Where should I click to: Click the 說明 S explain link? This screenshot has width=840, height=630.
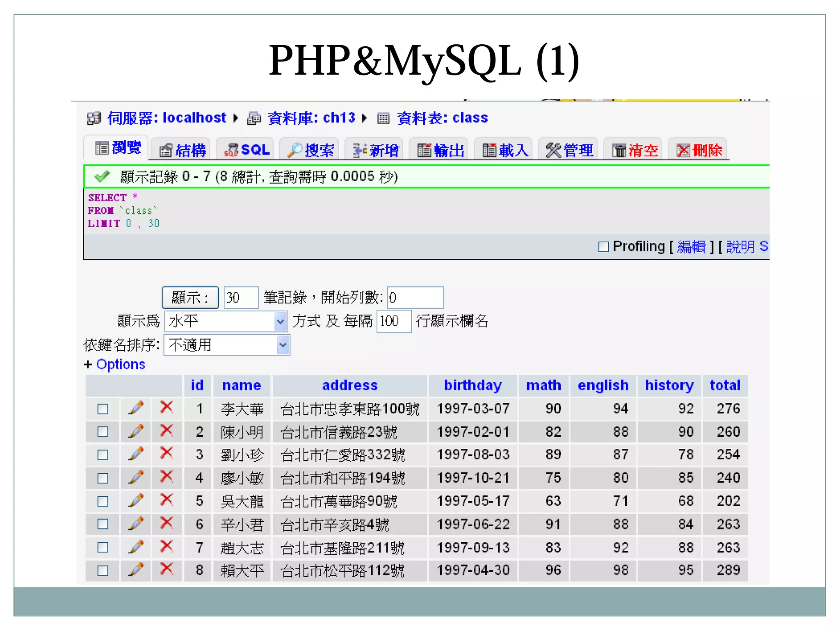pos(747,247)
